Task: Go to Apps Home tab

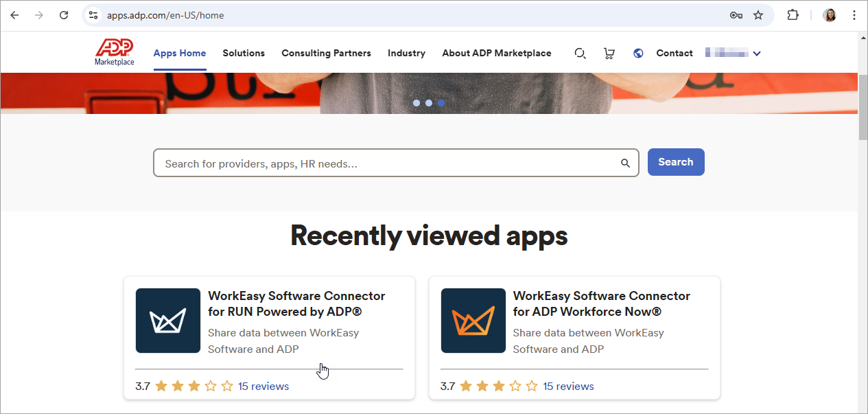Action: click(180, 53)
